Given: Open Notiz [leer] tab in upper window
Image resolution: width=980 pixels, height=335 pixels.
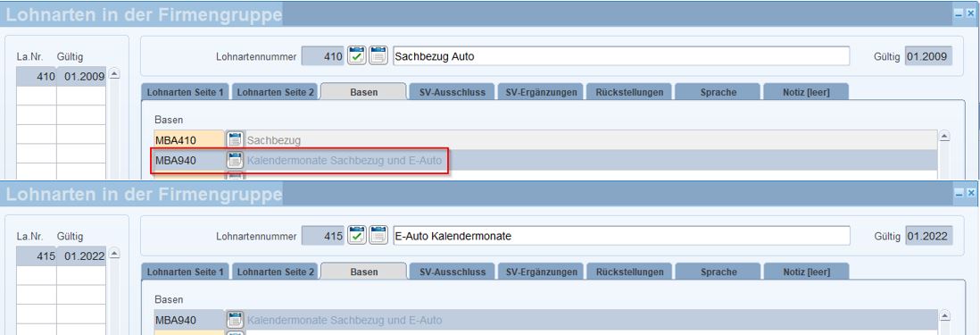Looking at the screenshot, I should click(806, 93).
